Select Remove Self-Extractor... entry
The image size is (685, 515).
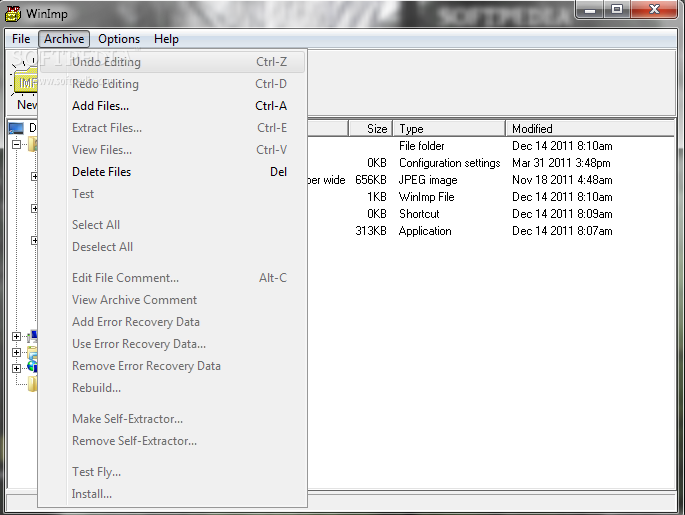[x=172, y=441]
